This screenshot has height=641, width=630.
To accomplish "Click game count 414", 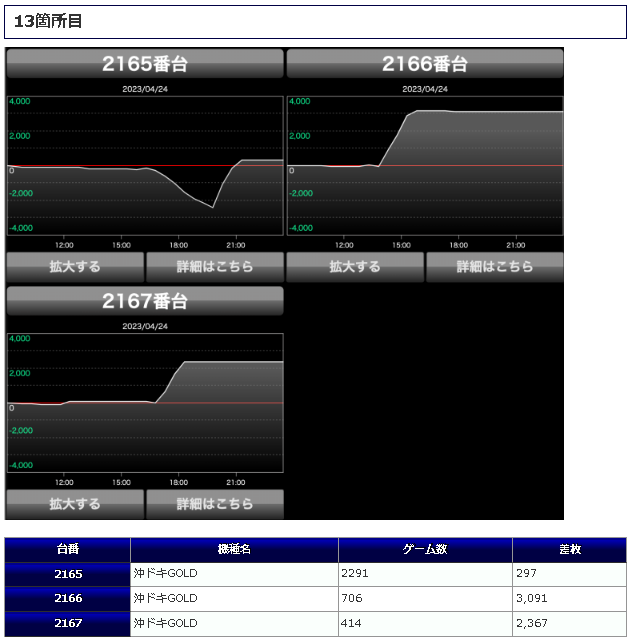I will coord(352,623).
